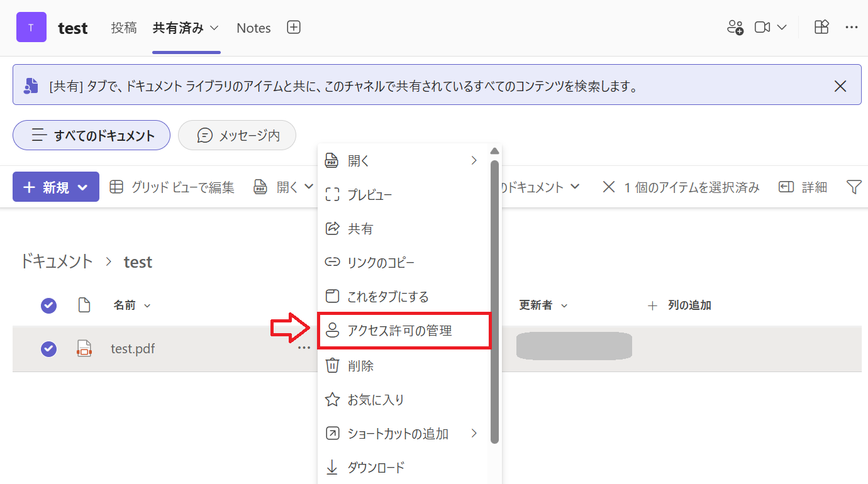Deselect the test.pdf row checkbox
868x484 pixels.
[48, 349]
